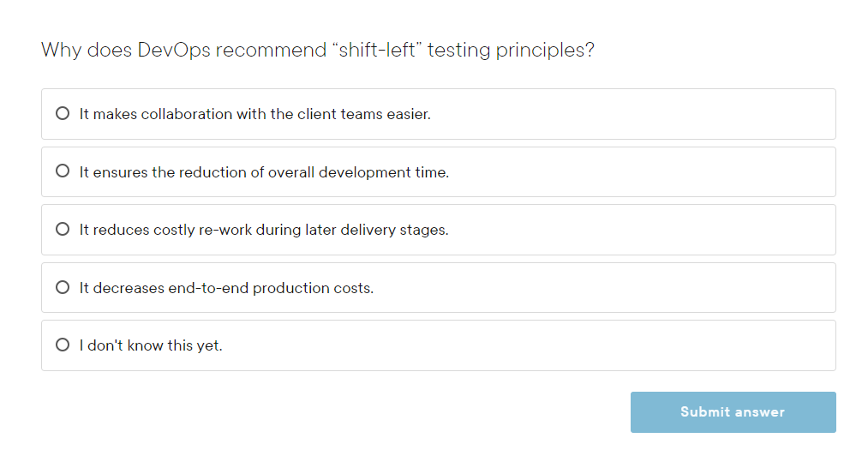Choose the radio button for reduced development time
This screenshot has width=868, height=450.
click(x=63, y=171)
